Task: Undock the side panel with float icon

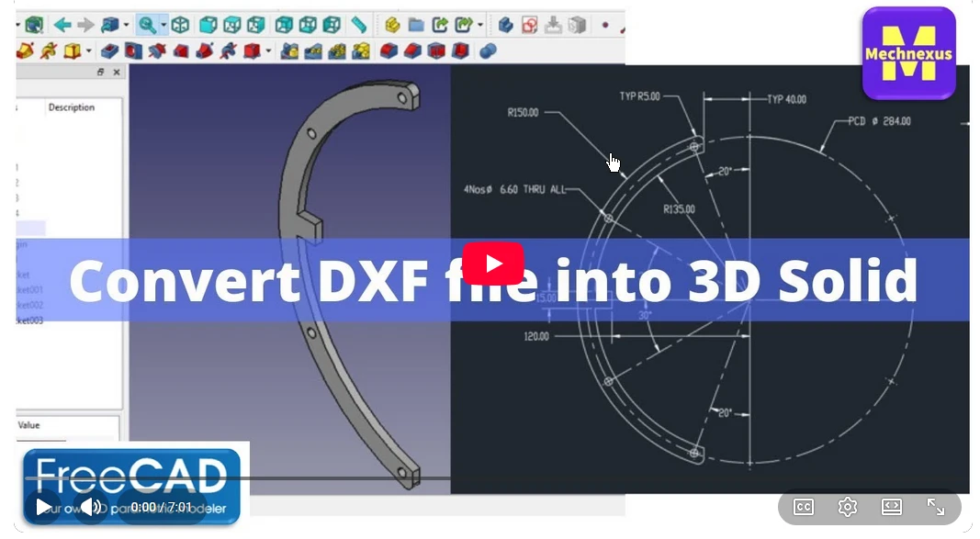Action: point(101,73)
